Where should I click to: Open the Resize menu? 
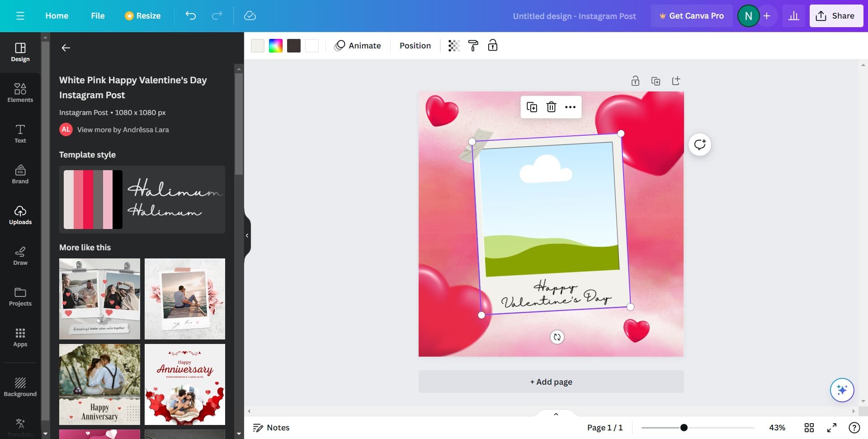(142, 15)
